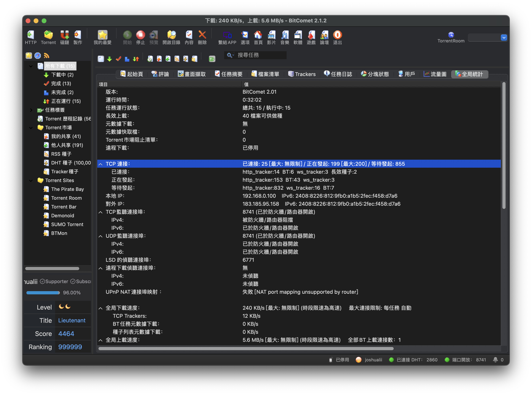Click the notification bell in status bar

pyautogui.click(x=495, y=360)
